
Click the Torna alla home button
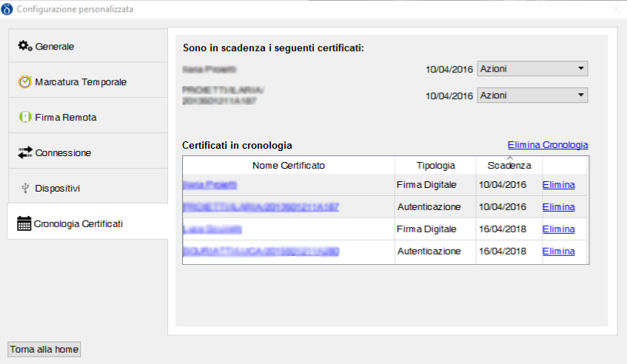tap(44, 349)
